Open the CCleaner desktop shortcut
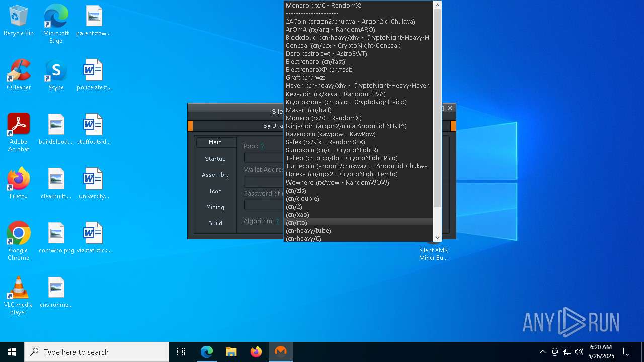The width and height of the screenshot is (644, 362). point(19,75)
